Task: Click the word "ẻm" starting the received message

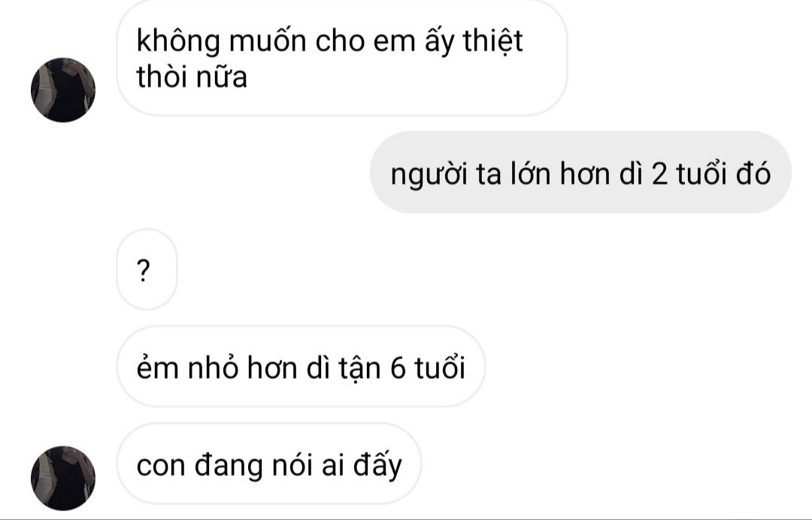Action: pos(157,366)
